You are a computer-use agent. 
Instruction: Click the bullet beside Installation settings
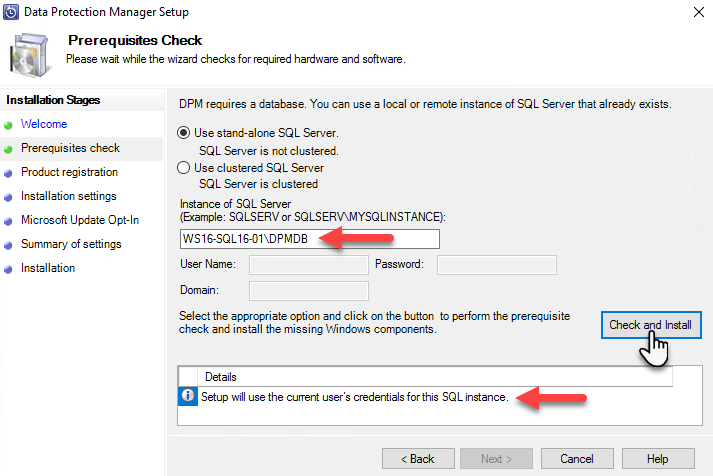(8, 197)
